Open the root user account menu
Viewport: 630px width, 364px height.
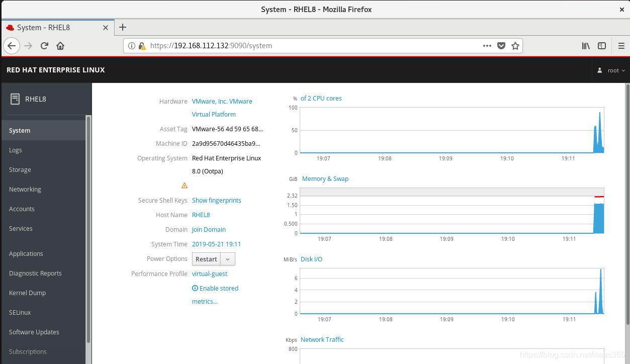point(611,70)
